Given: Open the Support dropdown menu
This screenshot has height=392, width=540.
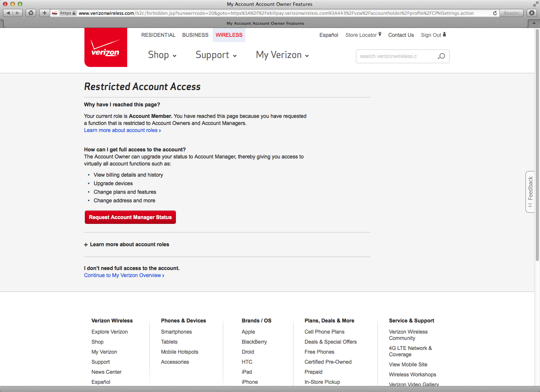Looking at the screenshot, I should click(216, 55).
